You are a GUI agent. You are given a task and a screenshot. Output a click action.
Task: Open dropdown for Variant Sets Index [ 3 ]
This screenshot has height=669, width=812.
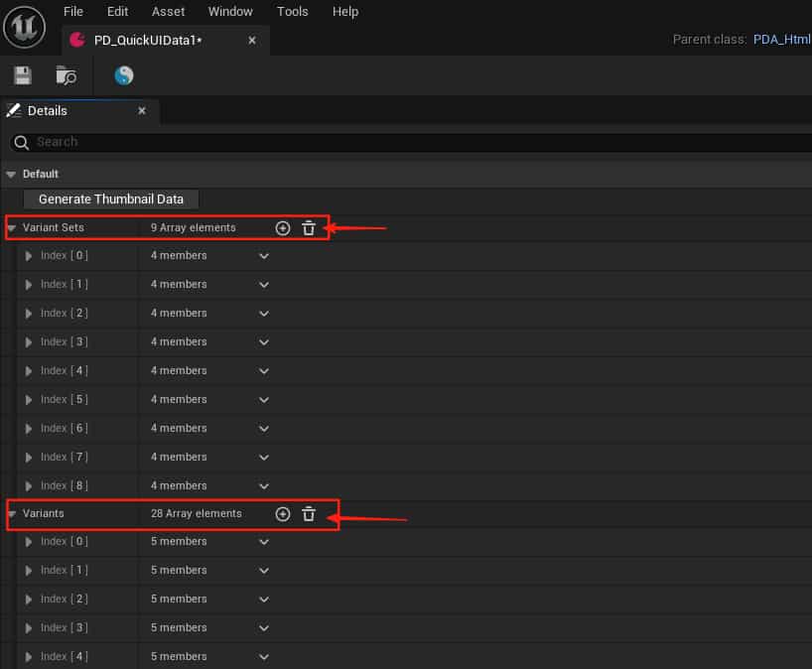264,342
